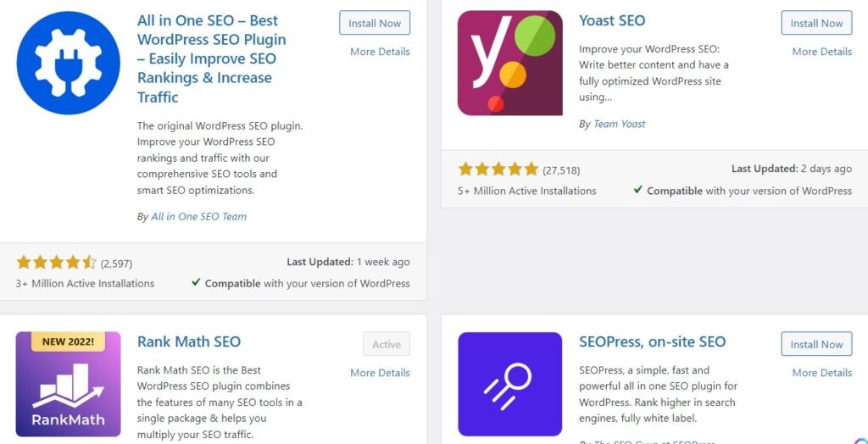Image resolution: width=868 pixels, height=444 pixels.
Task: View More Details for Rank Math SEO
Action: 380,373
